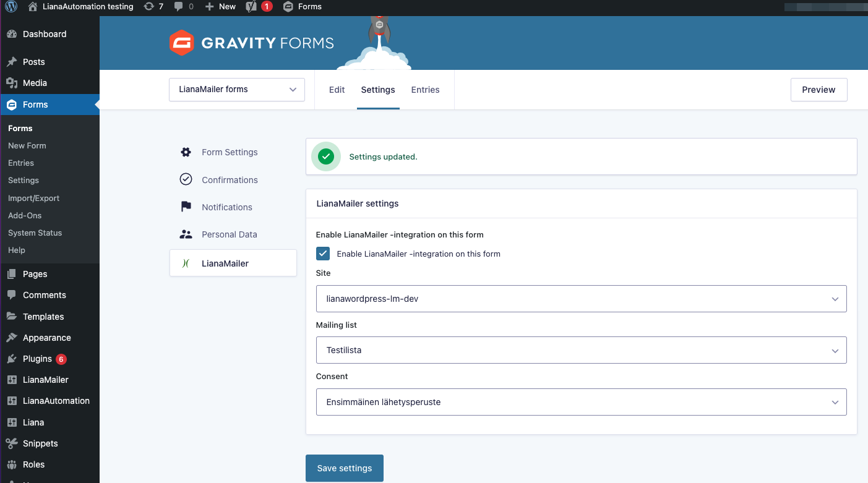Click the Comments icon in sidebar
868x483 pixels.
coord(12,295)
